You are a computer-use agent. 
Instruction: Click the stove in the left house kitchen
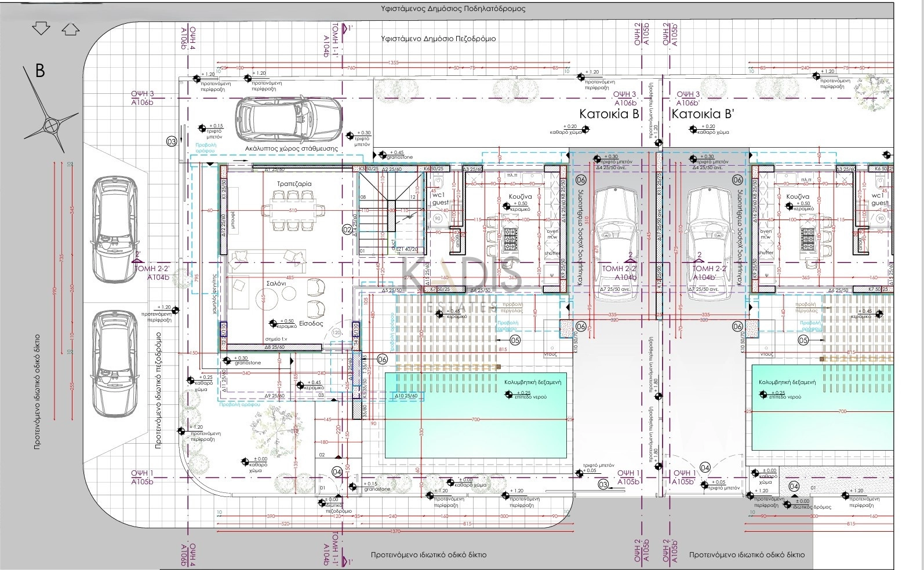pos(511,237)
